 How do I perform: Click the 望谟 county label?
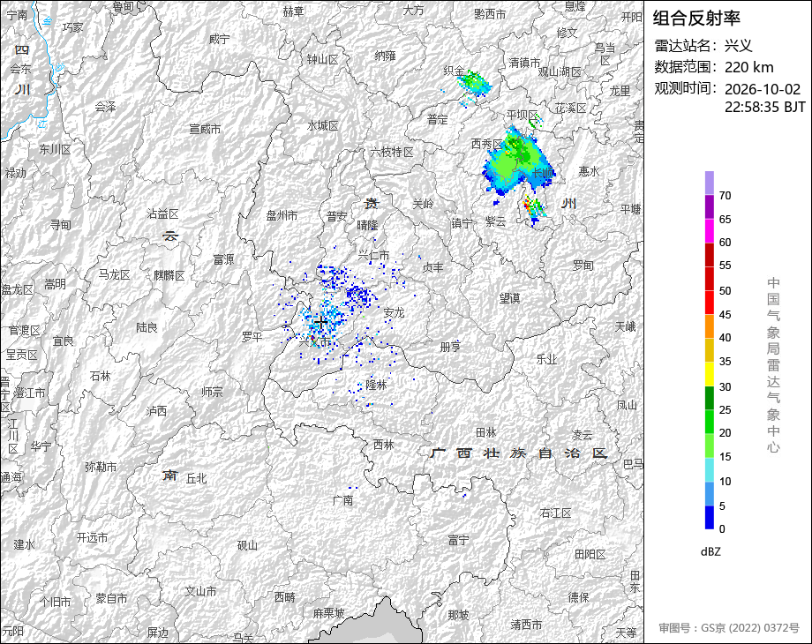click(x=510, y=298)
